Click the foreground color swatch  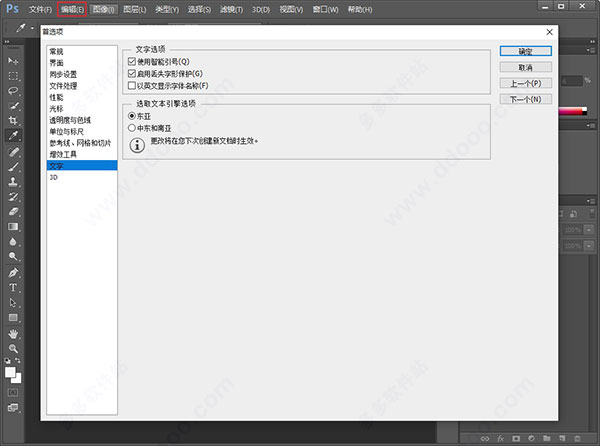[x=10, y=372]
